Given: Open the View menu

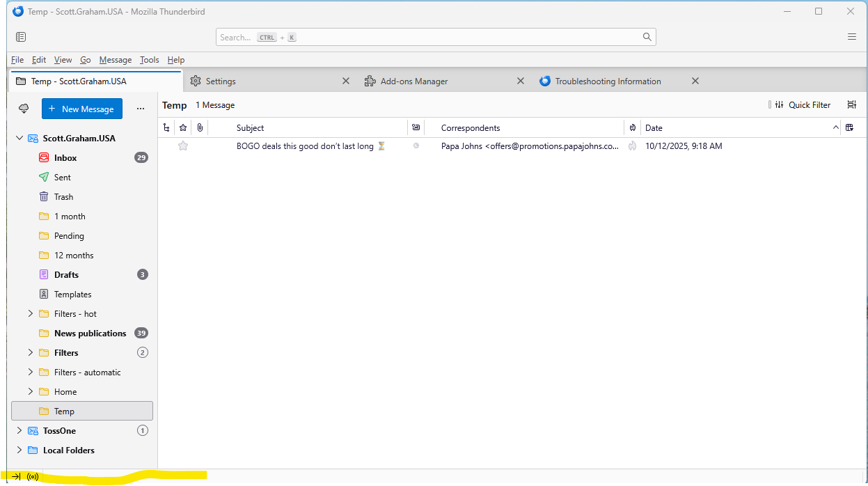Looking at the screenshot, I should pyautogui.click(x=63, y=60).
